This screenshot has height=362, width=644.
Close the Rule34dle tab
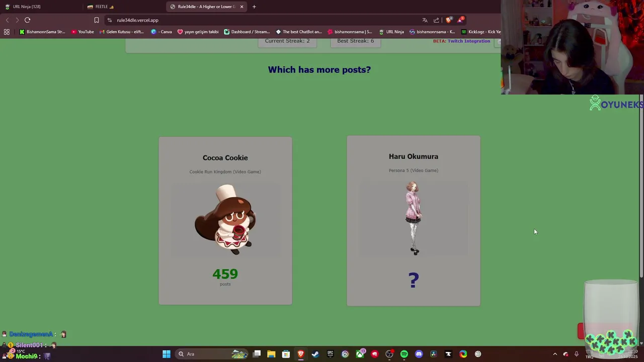click(242, 7)
